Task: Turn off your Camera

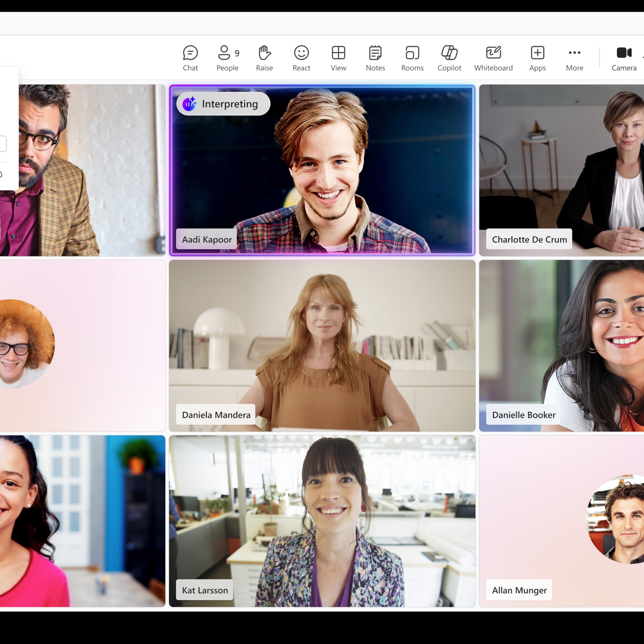Action: point(624,57)
